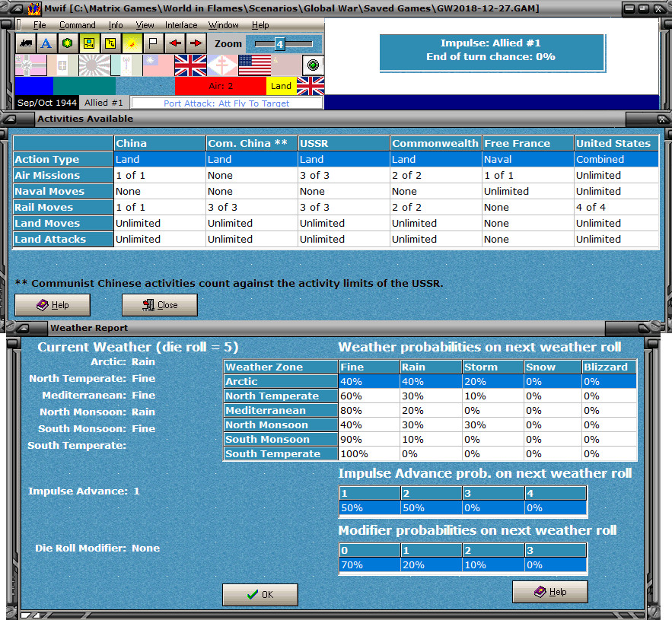Select the United States column header
The width and height of the screenshot is (672, 620).
(616, 144)
